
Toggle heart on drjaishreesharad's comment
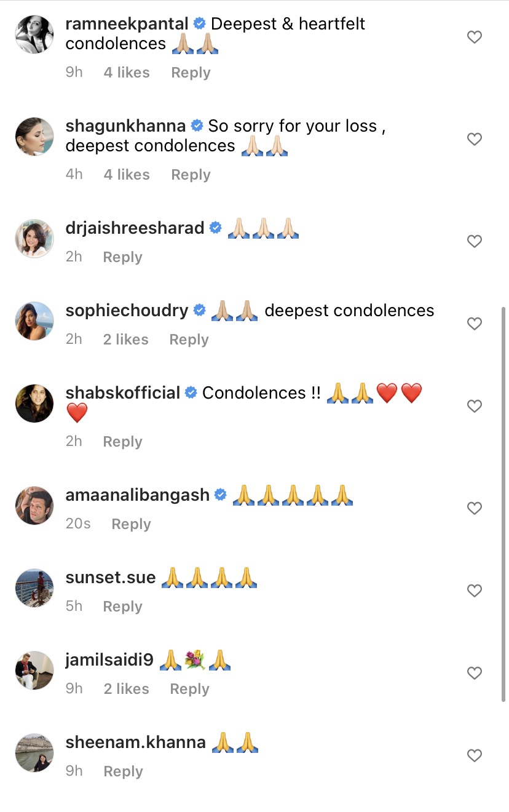474,242
